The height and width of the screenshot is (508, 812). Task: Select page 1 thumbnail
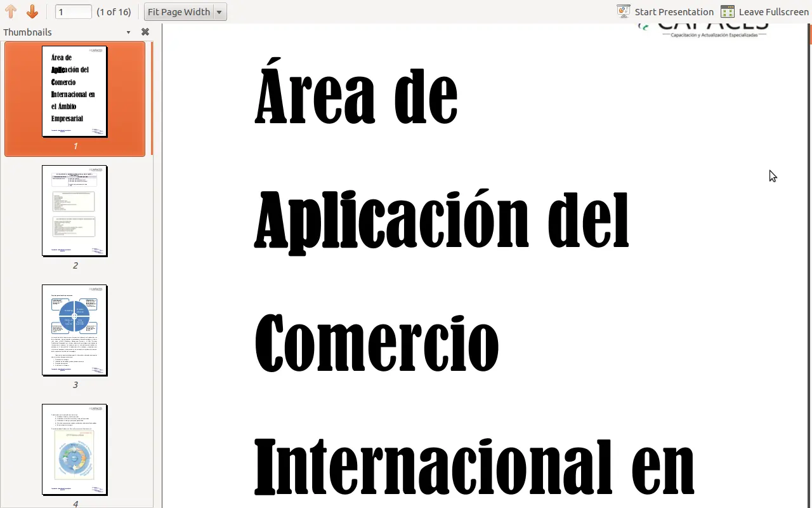(75, 91)
